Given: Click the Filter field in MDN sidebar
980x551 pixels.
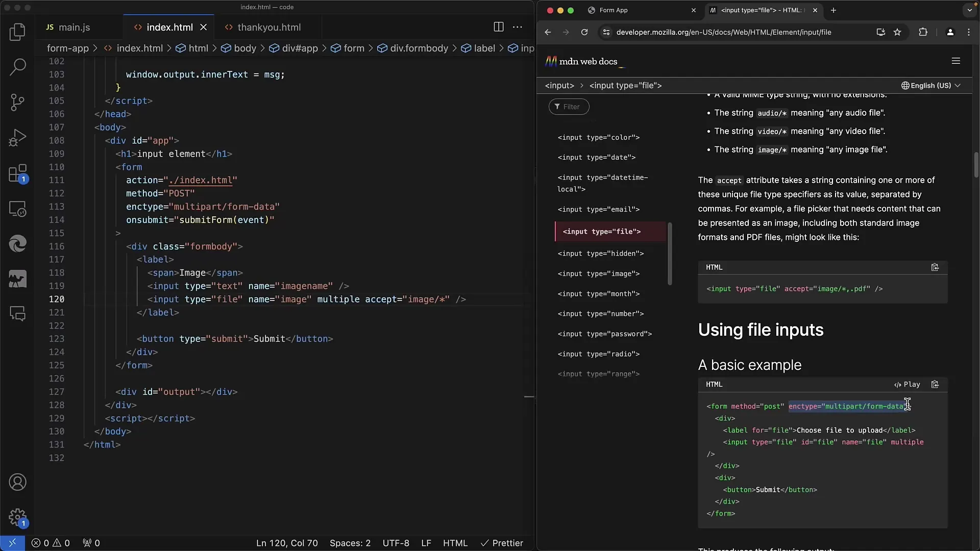Looking at the screenshot, I should (x=569, y=107).
